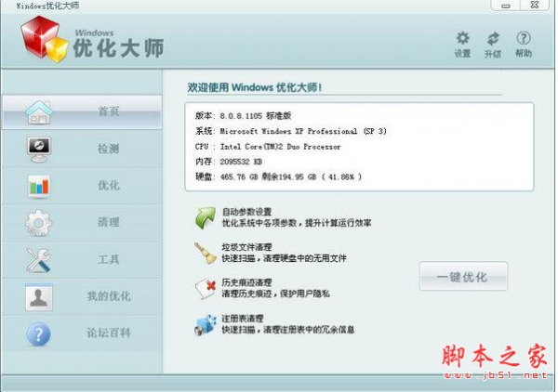This screenshot has height=392, width=558.
Task: Go to the 我的优化 tab
Action: [x=82, y=296]
